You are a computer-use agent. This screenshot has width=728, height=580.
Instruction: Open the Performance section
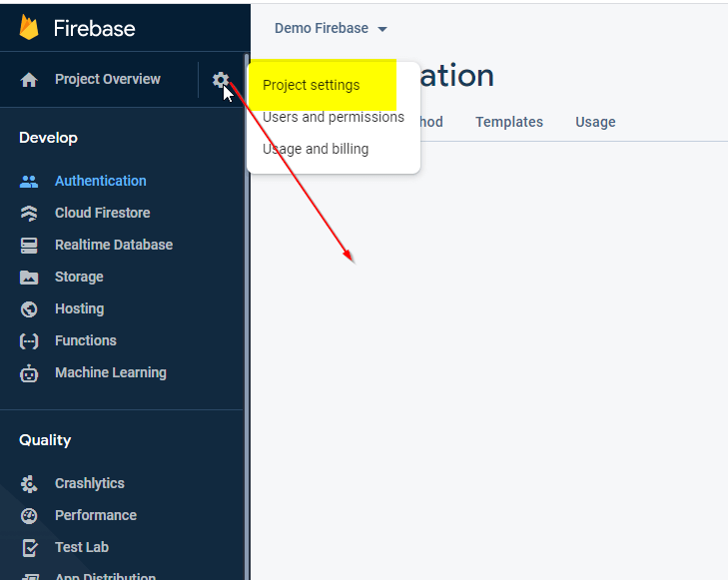coord(96,515)
